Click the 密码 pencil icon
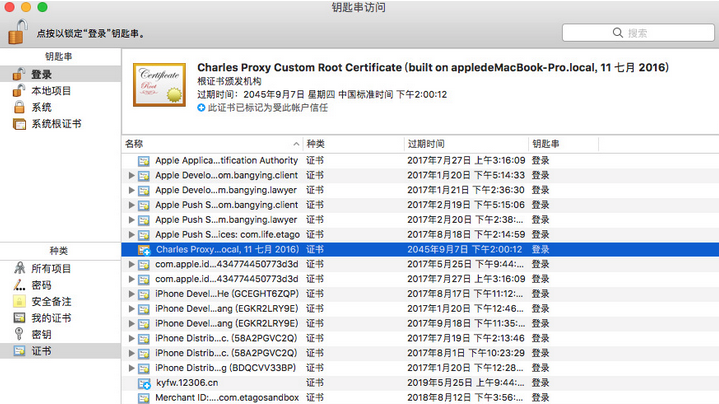Image resolution: width=719 pixels, height=404 pixels. (x=19, y=285)
